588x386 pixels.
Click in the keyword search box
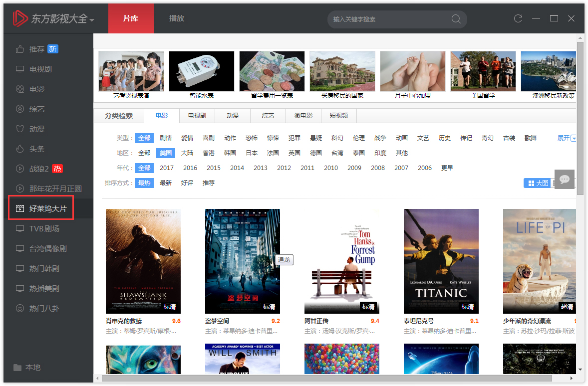389,19
